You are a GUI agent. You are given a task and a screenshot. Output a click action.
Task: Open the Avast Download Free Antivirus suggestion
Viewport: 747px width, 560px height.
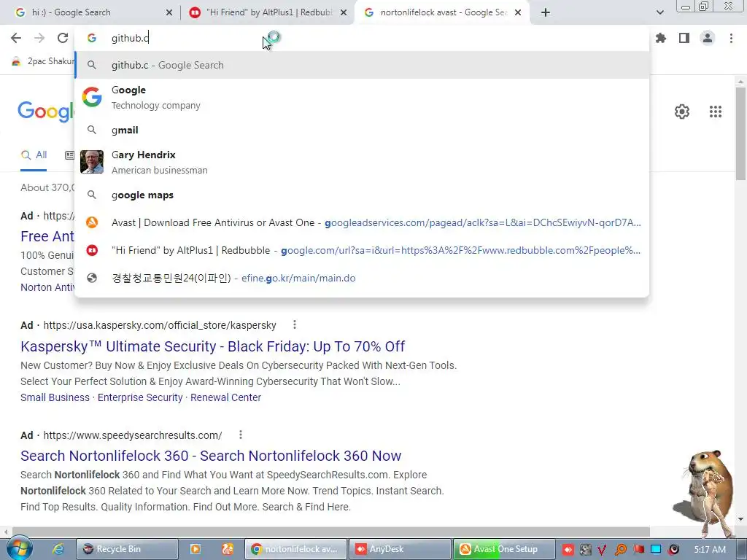(x=362, y=222)
